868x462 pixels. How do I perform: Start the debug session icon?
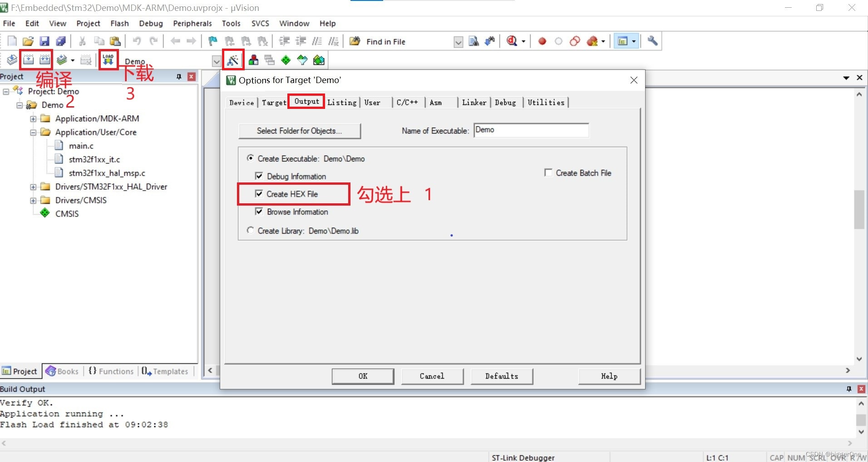[512, 41]
